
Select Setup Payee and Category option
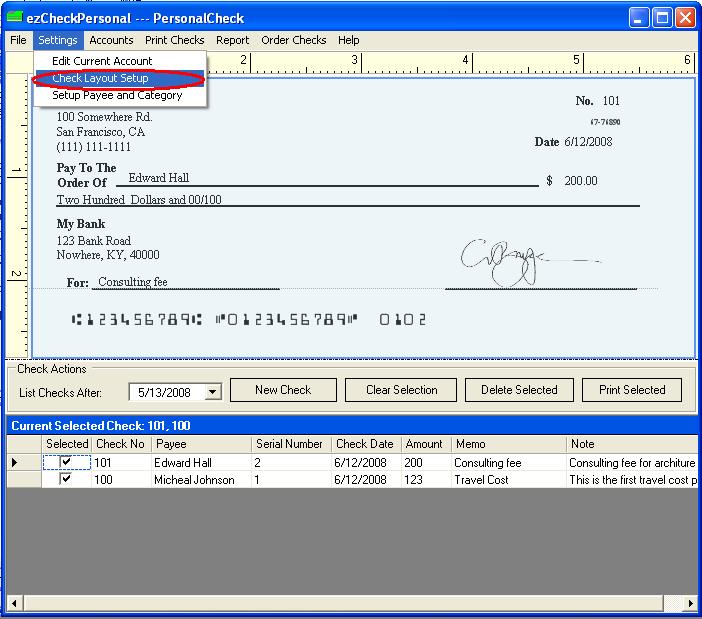tap(117, 96)
